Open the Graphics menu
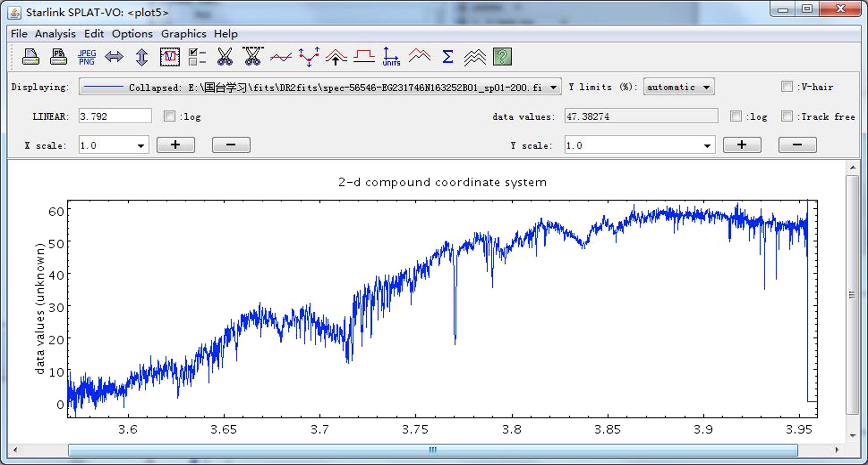The image size is (868, 465). [x=183, y=34]
